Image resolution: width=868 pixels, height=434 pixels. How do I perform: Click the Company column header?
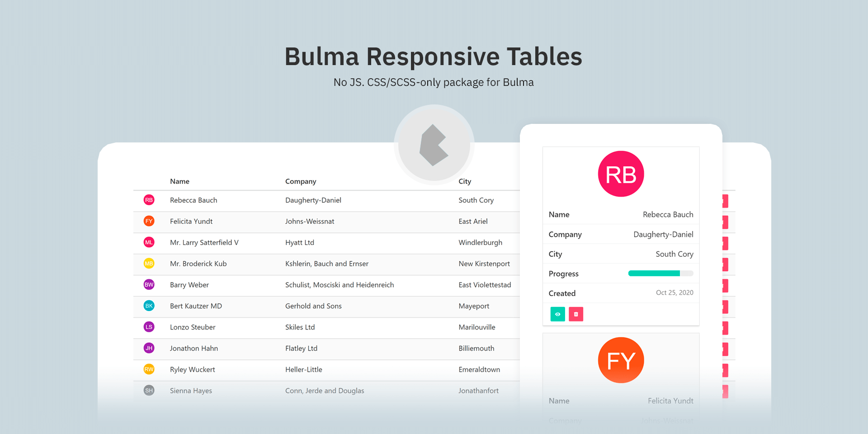[301, 181]
